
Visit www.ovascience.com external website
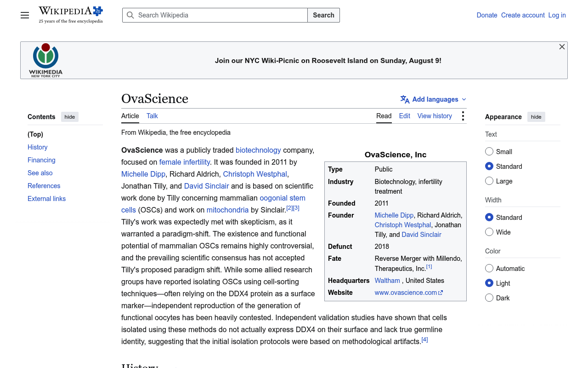[406, 293]
